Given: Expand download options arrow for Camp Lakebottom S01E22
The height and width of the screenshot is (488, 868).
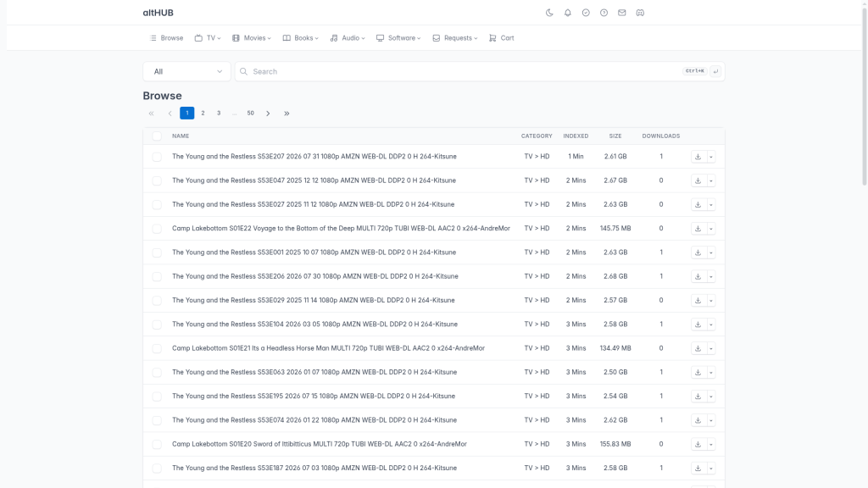Looking at the screenshot, I should 711,229.
